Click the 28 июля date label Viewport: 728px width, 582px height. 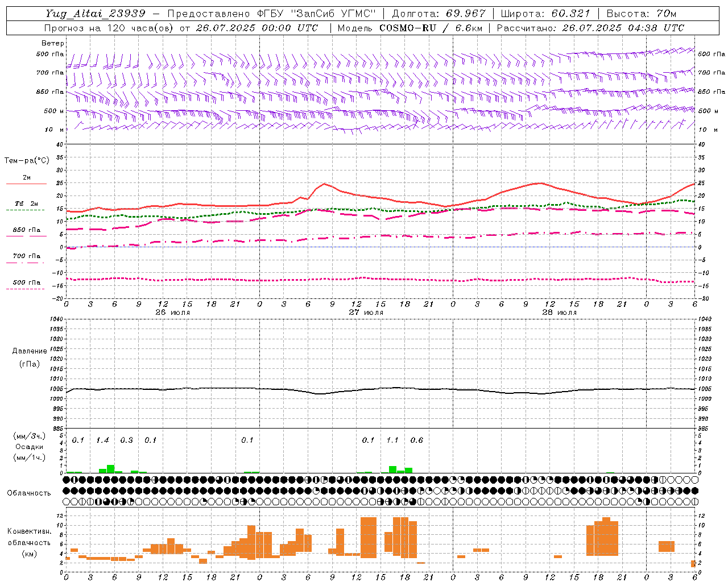pyautogui.click(x=560, y=312)
